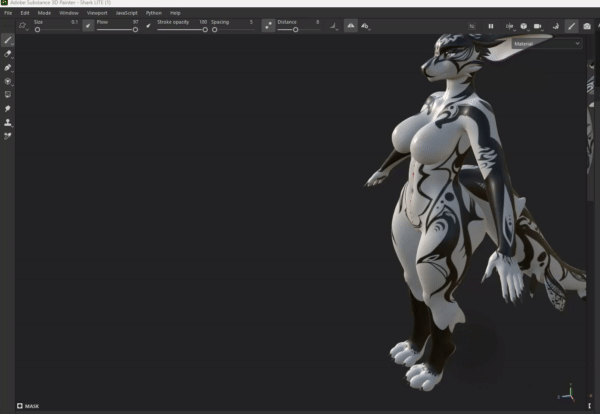Open the Viewport menu
The image size is (600, 414).
pyautogui.click(x=97, y=13)
